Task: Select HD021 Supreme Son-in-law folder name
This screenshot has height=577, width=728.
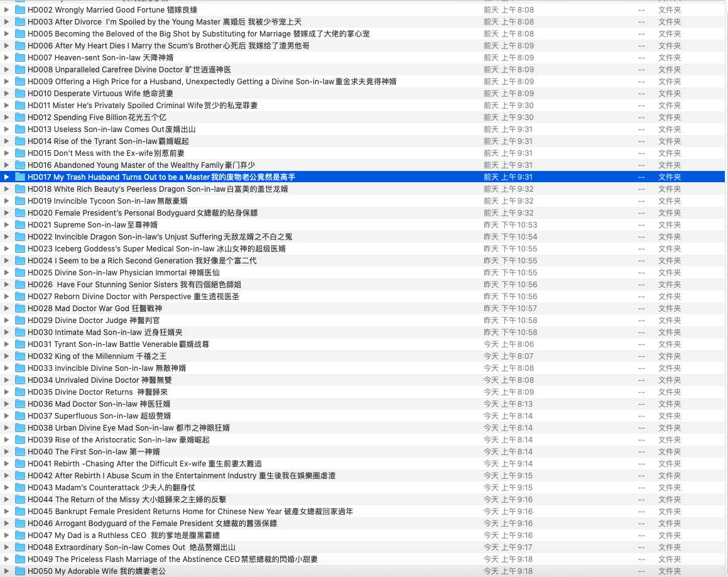Action: 92,225
